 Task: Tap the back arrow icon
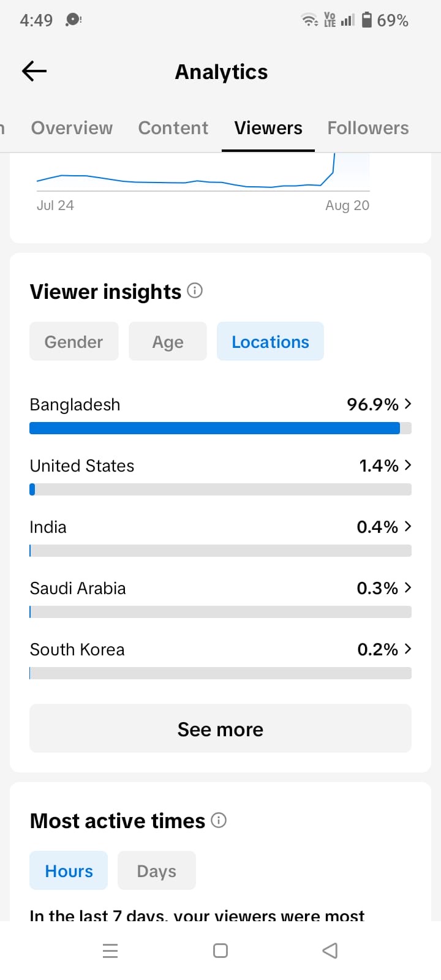[x=34, y=72]
